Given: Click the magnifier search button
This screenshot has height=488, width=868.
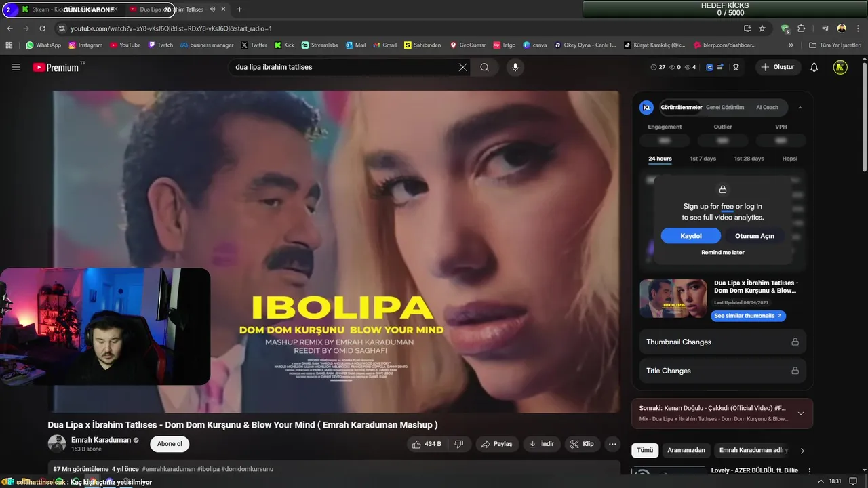Looking at the screenshot, I should 484,67.
